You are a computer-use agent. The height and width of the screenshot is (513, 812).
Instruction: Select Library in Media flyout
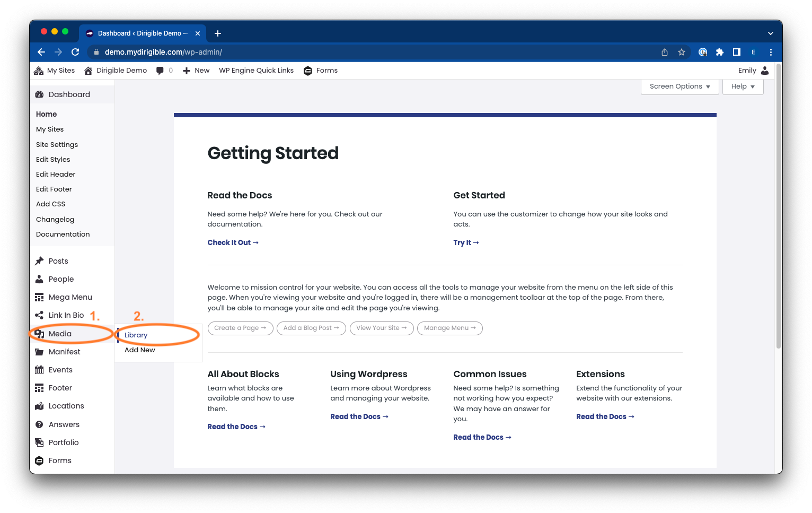tap(136, 335)
